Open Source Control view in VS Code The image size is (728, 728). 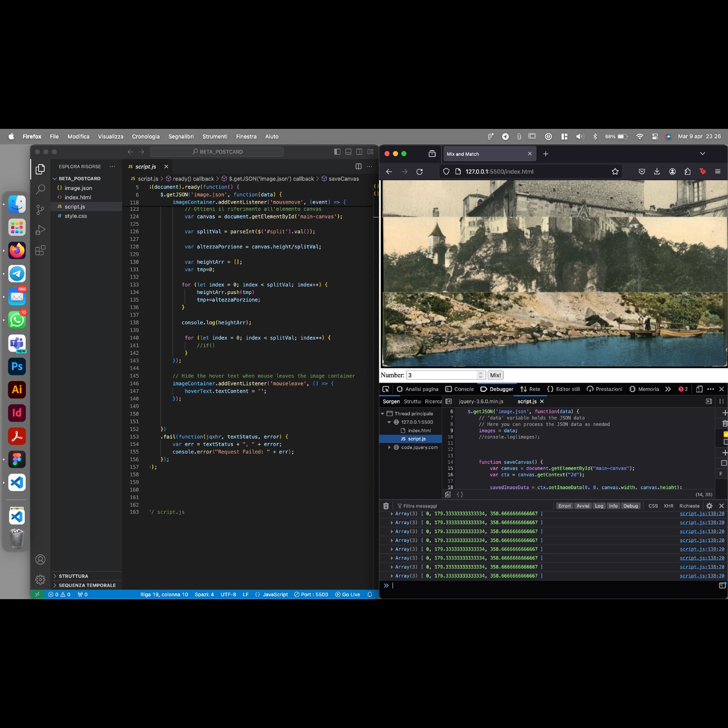[40, 210]
